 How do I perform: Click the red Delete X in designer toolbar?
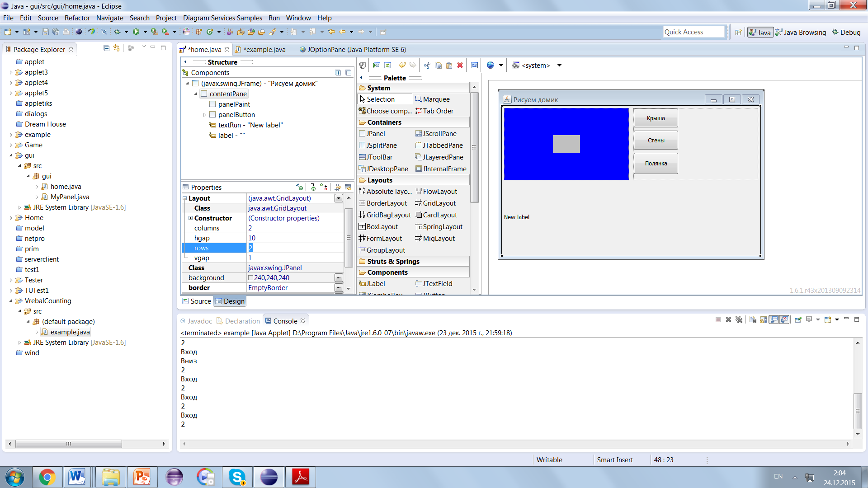point(460,65)
